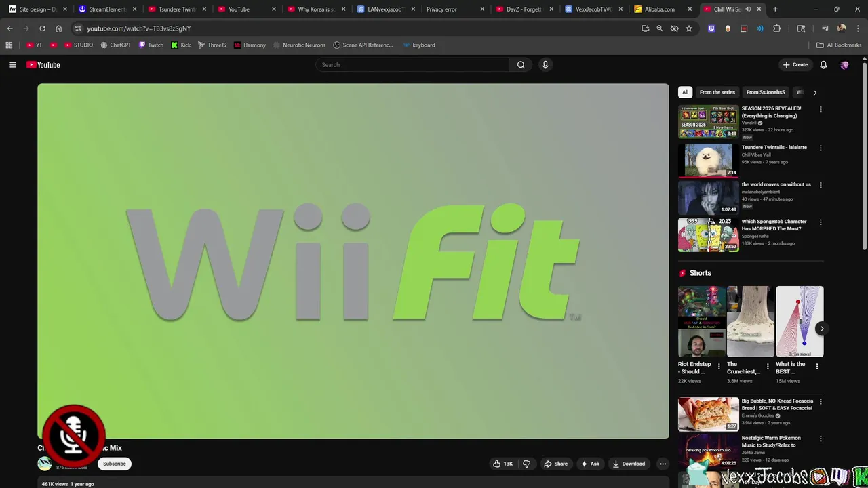Open the blue sound waves extension
The image size is (868, 488).
point(760,28)
